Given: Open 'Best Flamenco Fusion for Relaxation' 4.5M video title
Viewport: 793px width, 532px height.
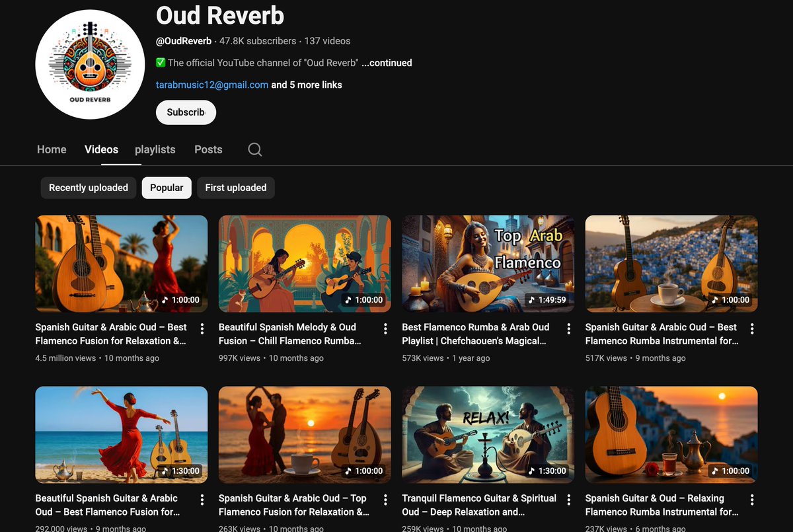Looking at the screenshot, I should point(111,334).
